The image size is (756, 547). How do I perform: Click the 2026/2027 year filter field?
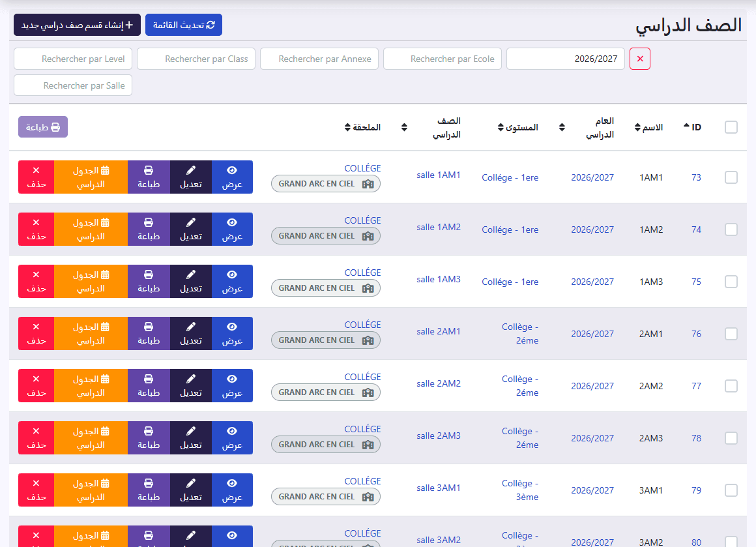(x=566, y=59)
